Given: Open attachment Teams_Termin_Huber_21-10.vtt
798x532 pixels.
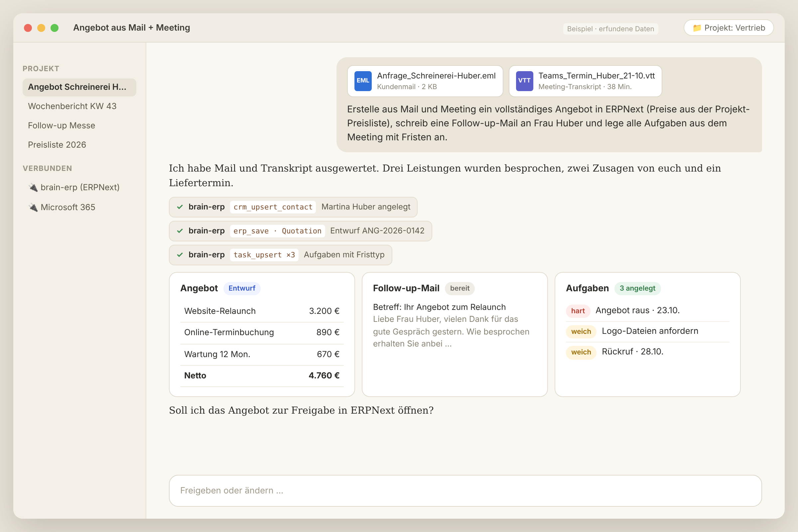Looking at the screenshot, I should [x=585, y=81].
